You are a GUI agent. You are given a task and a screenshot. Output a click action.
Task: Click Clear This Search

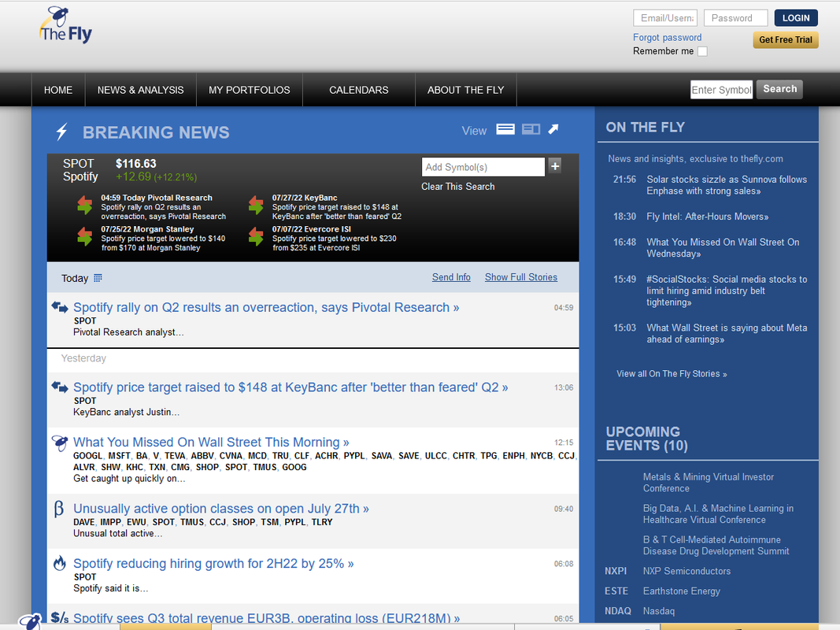coord(457,187)
